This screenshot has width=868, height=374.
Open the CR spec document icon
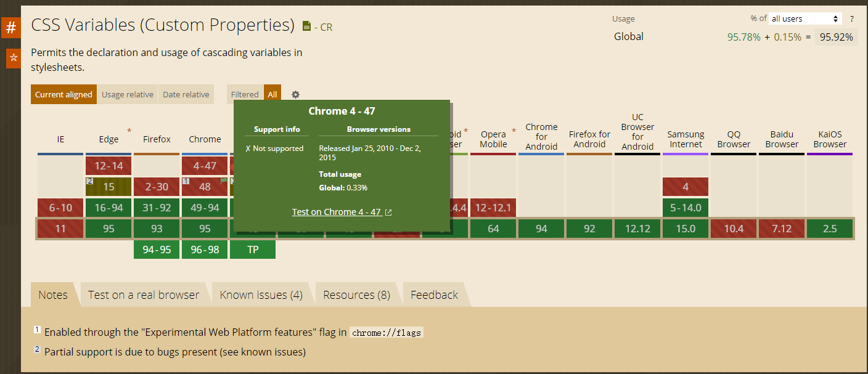point(306,26)
